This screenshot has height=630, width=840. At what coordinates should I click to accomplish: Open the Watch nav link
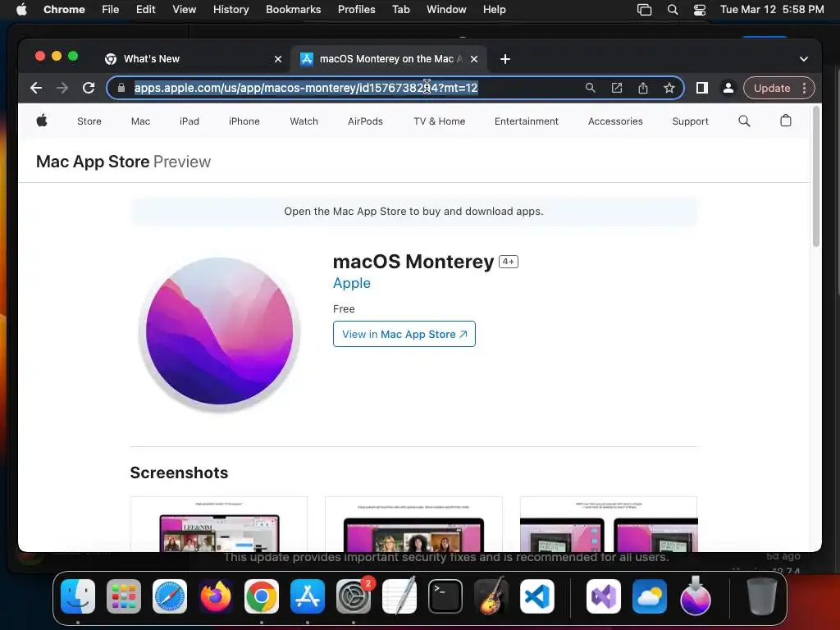304,121
